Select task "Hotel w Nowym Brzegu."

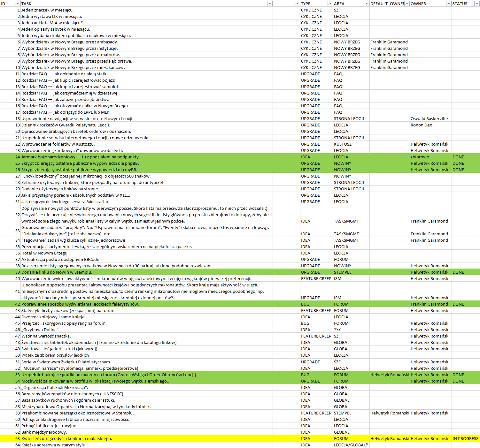45,253
